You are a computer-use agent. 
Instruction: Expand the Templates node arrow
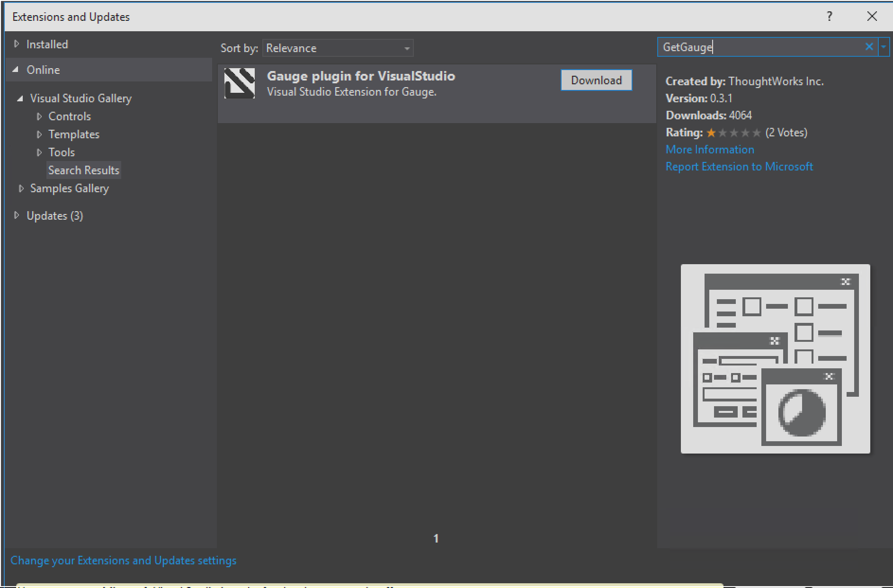click(39, 134)
